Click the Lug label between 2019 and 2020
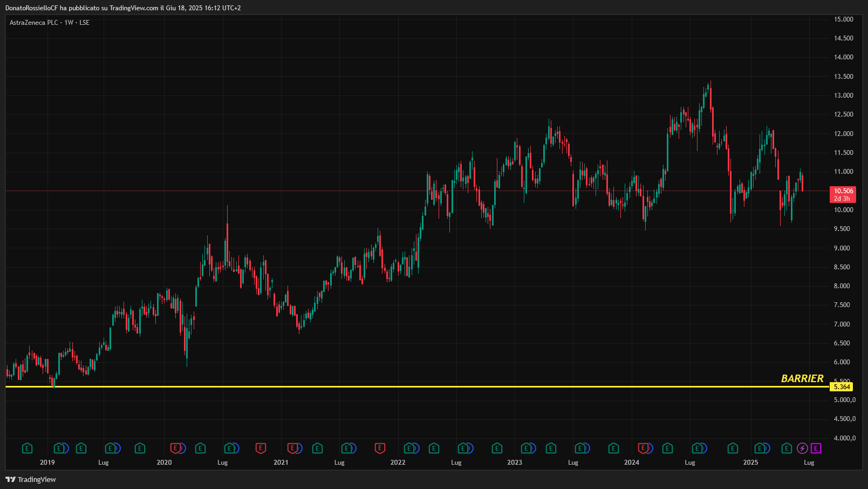The image size is (868, 489). coord(104,463)
